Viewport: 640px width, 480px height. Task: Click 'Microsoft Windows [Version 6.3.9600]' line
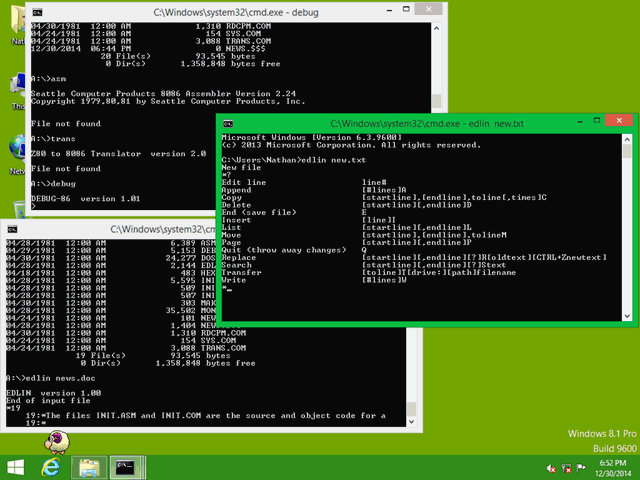tap(312, 138)
